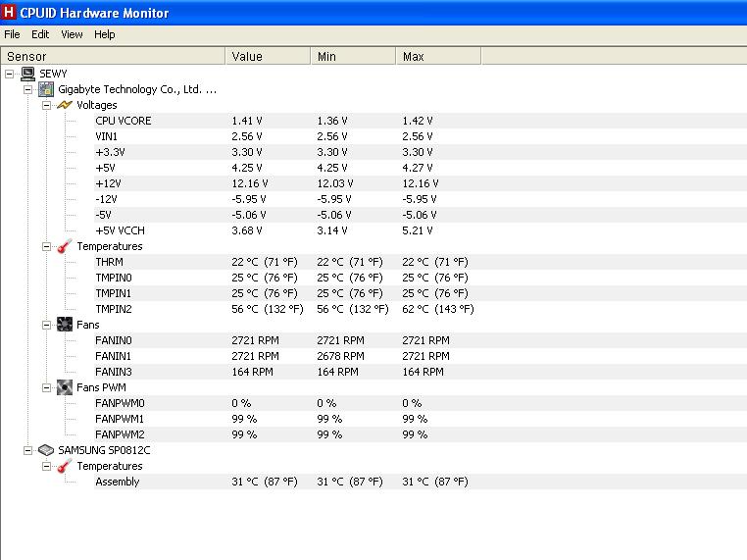This screenshot has height=560, width=747.
Task: Select the +5V VCCH row
Action: click(421, 230)
